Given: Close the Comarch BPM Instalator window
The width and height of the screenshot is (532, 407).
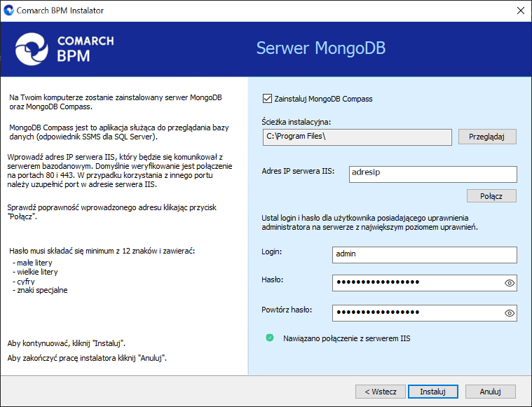Looking at the screenshot, I should (x=521, y=11).
